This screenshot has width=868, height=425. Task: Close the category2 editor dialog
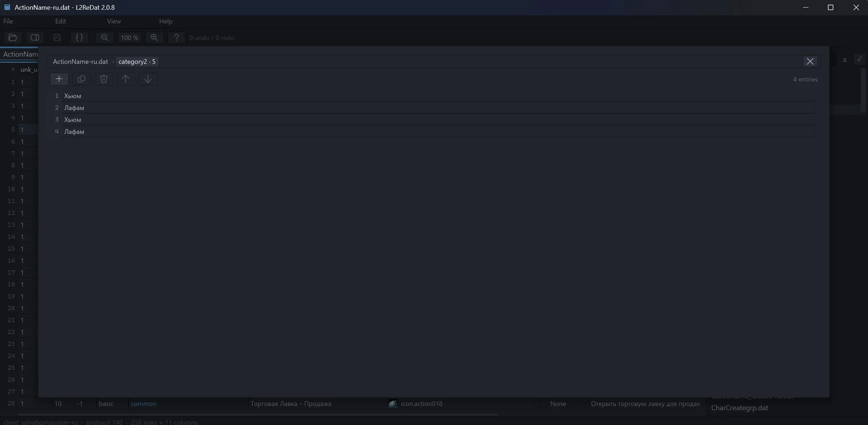810,61
